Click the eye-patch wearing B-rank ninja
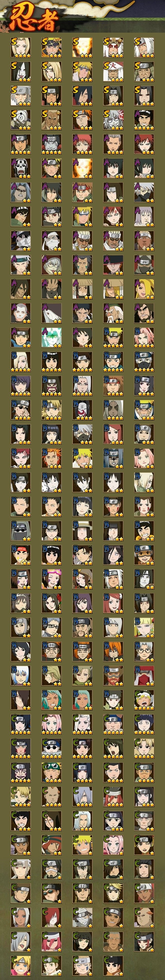The image size is (165, 980). [x=20, y=410]
